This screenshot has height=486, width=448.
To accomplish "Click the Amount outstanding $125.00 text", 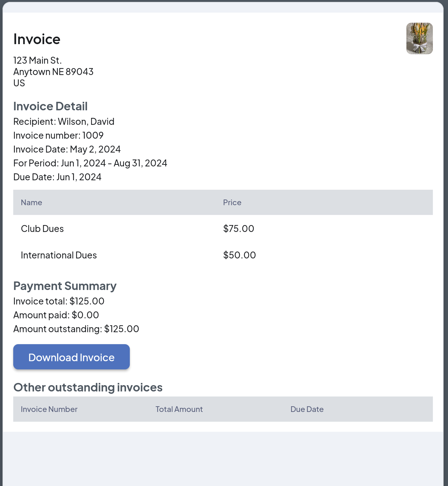I will pos(76,329).
